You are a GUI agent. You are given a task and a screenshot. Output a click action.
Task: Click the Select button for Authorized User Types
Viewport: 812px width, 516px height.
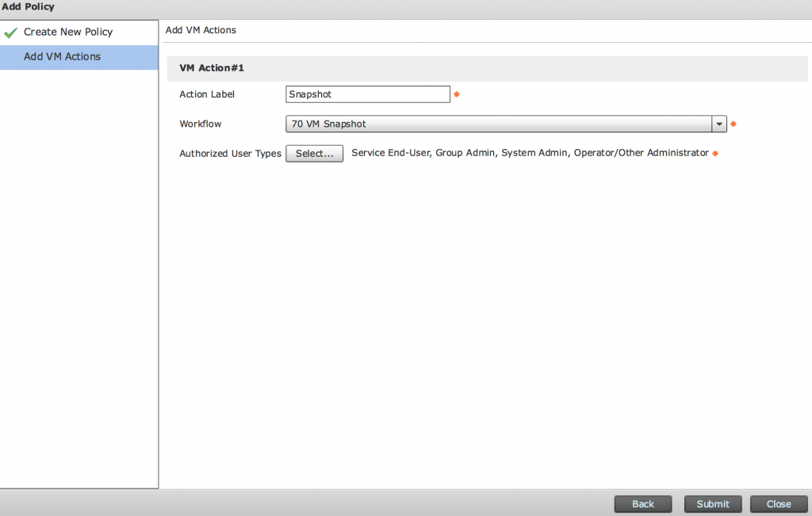[x=314, y=153]
